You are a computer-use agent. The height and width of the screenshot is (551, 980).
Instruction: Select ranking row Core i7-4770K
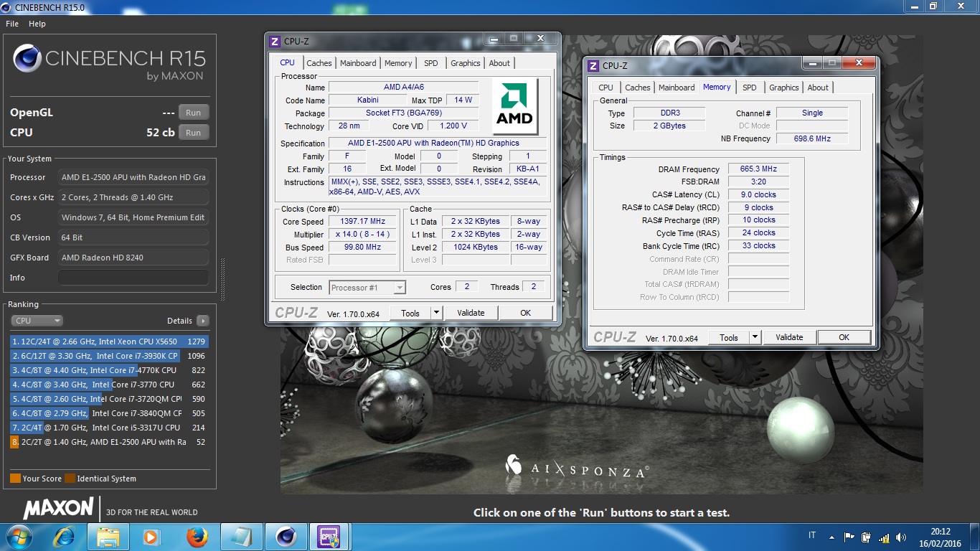pyautogui.click(x=108, y=370)
